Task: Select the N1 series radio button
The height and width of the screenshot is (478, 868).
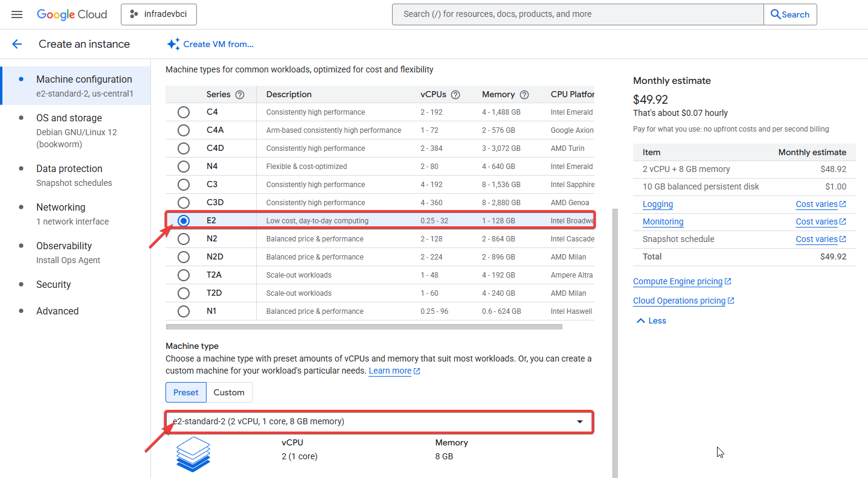Action: [x=184, y=311]
